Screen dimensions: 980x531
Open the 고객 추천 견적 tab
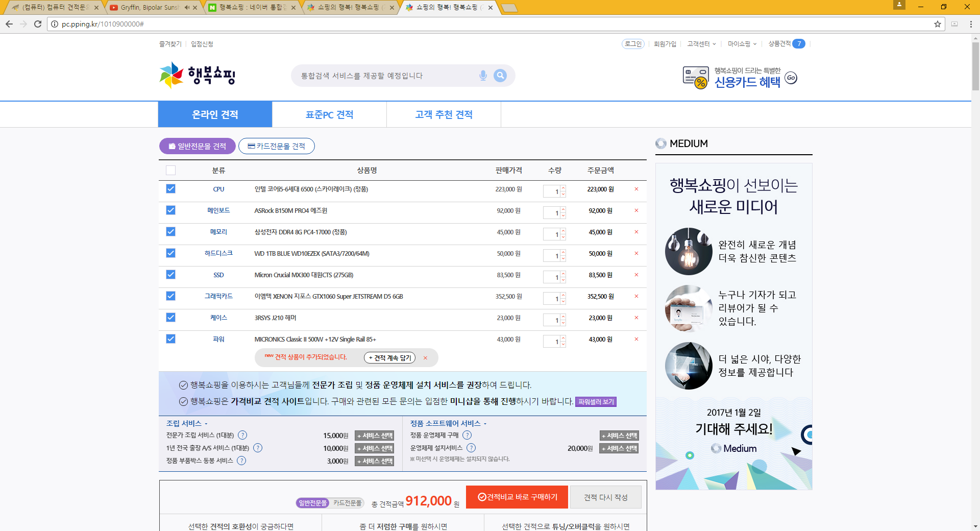[x=444, y=114]
